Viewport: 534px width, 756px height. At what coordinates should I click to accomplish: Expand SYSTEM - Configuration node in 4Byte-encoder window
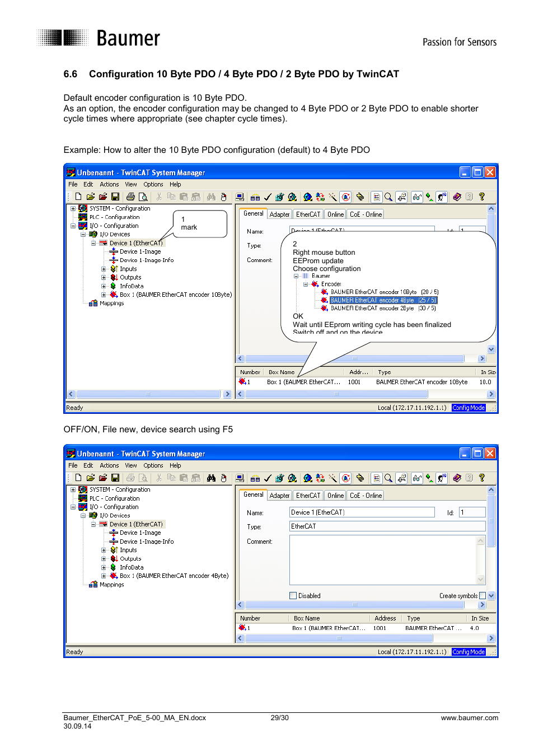(73, 489)
